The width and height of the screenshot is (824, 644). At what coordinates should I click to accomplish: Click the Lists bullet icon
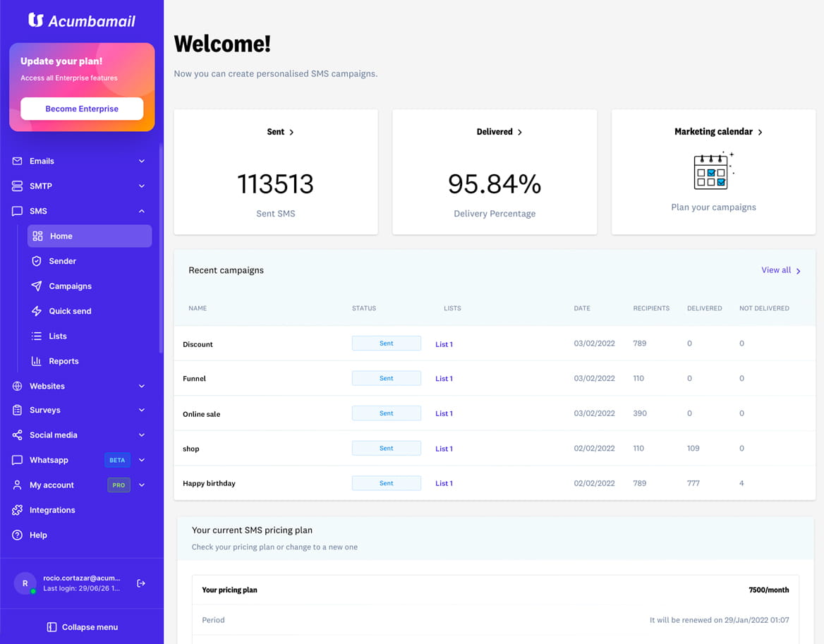click(x=36, y=336)
